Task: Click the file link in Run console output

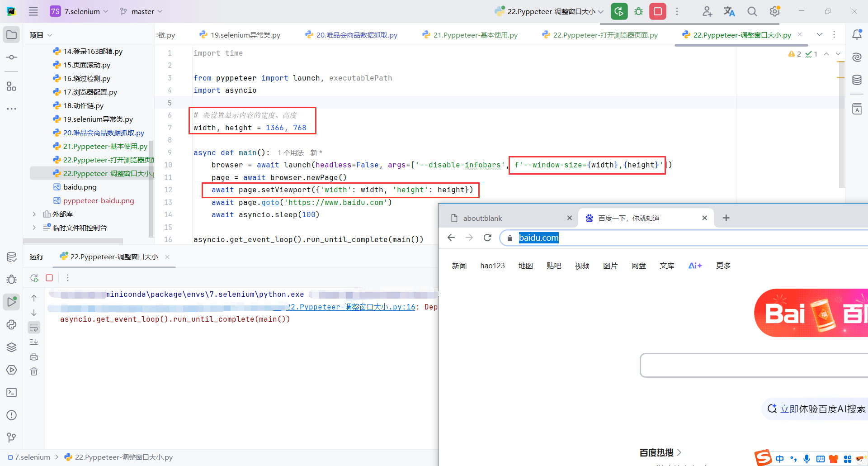Action: [350, 307]
